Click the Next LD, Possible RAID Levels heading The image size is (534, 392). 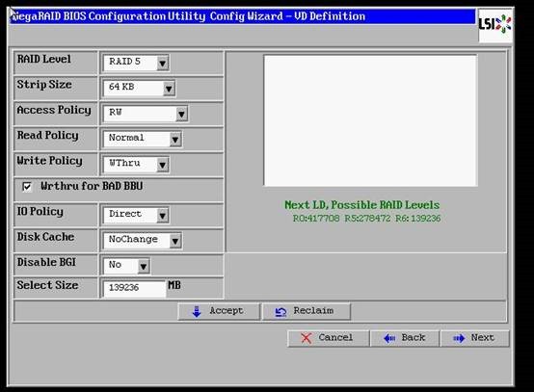click(x=362, y=205)
